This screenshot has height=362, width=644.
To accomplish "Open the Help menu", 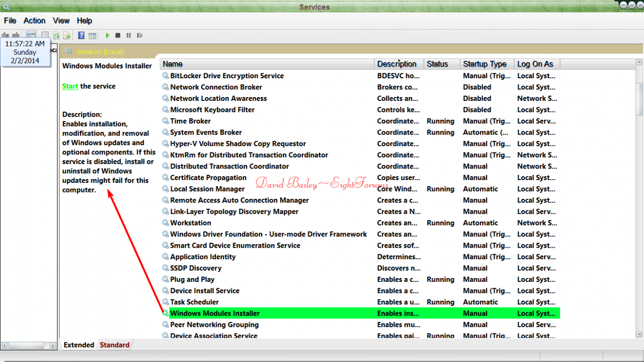I will (84, 21).
